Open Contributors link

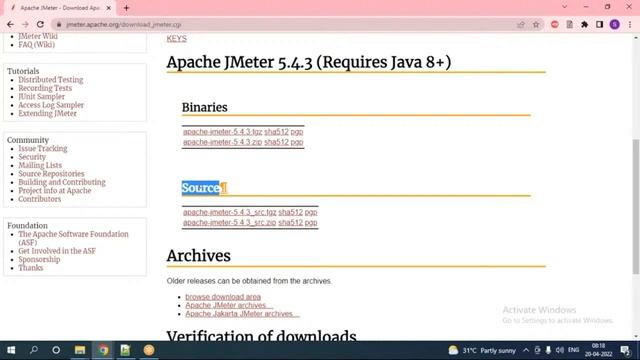[x=40, y=199]
